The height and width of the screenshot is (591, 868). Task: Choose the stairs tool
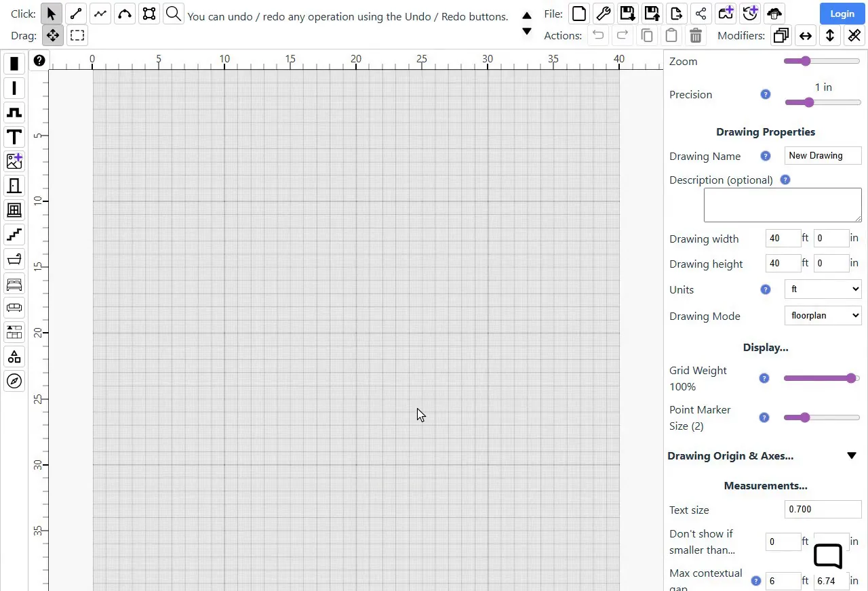coord(14,235)
